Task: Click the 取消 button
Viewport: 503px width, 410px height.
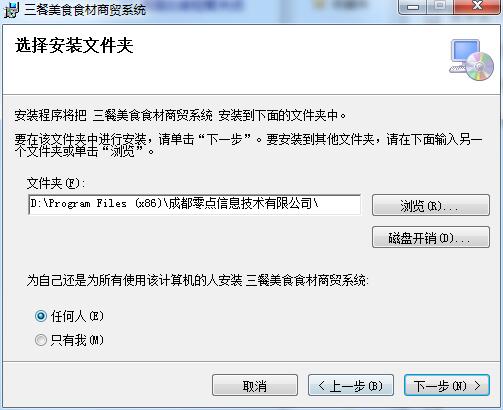Action: point(255,385)
